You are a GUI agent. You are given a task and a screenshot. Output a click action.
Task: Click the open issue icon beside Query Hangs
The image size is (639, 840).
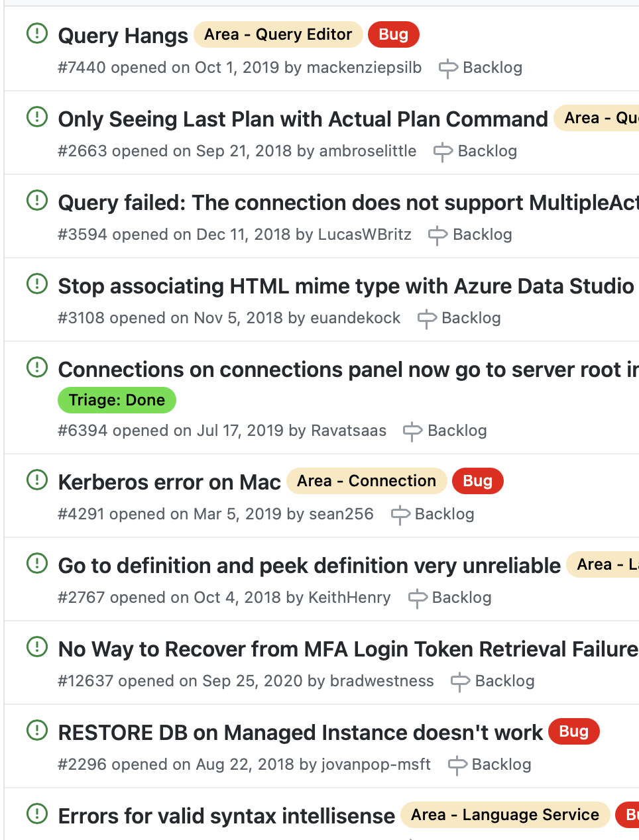coord(37,33)
